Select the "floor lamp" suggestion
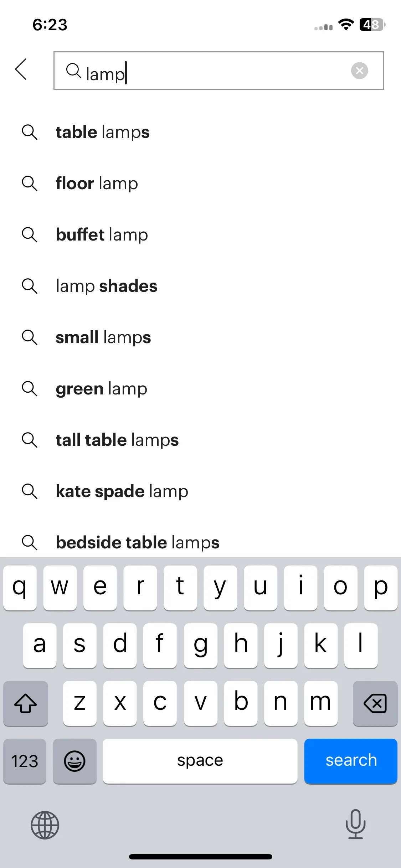Image resolution: width=401 pixels, height=868 pixels. point(200,184)
